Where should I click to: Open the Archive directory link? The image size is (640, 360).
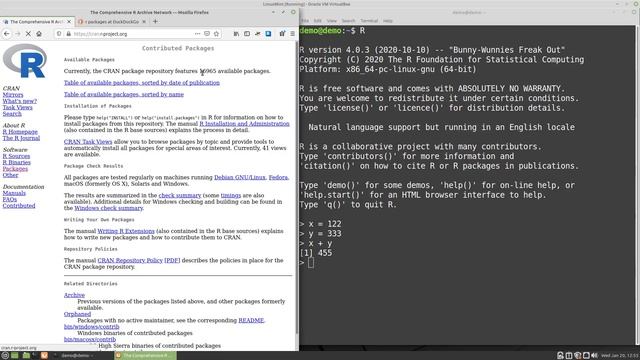pos(74,295)
